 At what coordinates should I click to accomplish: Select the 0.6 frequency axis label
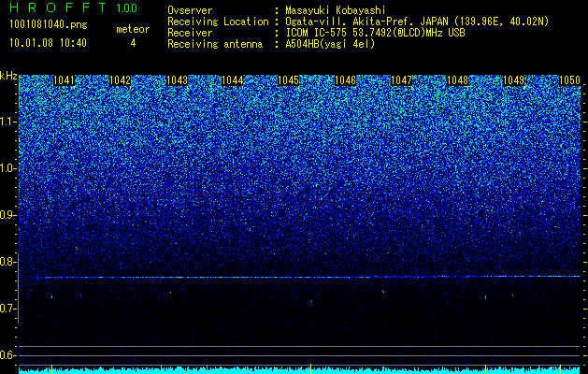coord(7,355)
